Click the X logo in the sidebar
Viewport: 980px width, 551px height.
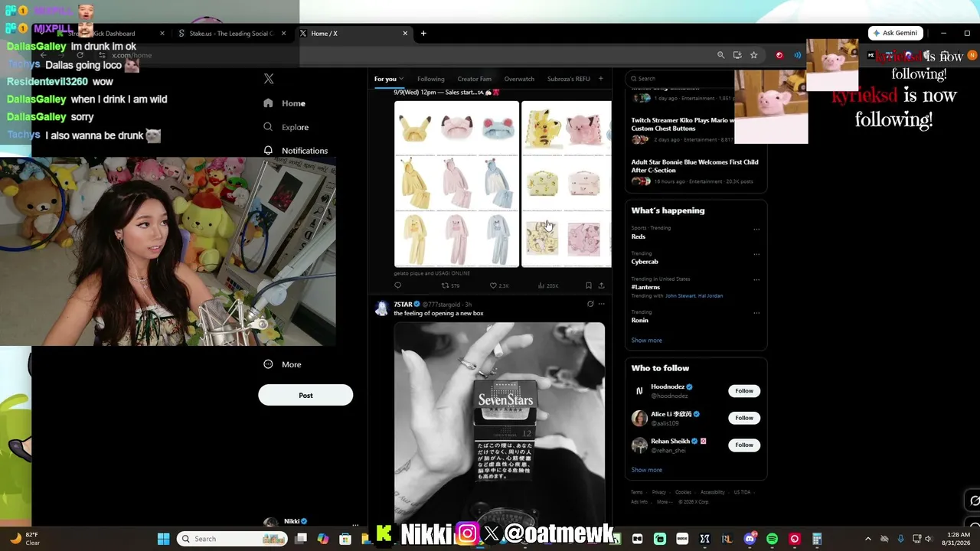[x=269, y=79]
